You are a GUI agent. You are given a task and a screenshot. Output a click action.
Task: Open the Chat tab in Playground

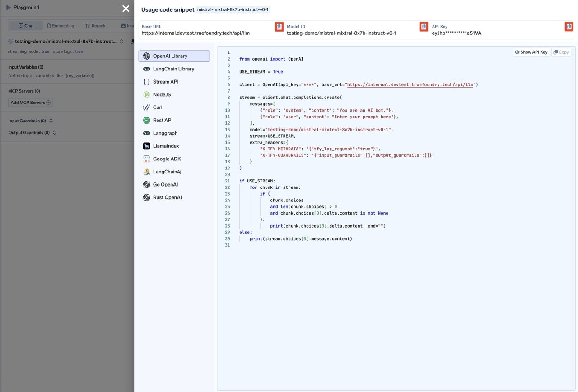pos(26,26)
